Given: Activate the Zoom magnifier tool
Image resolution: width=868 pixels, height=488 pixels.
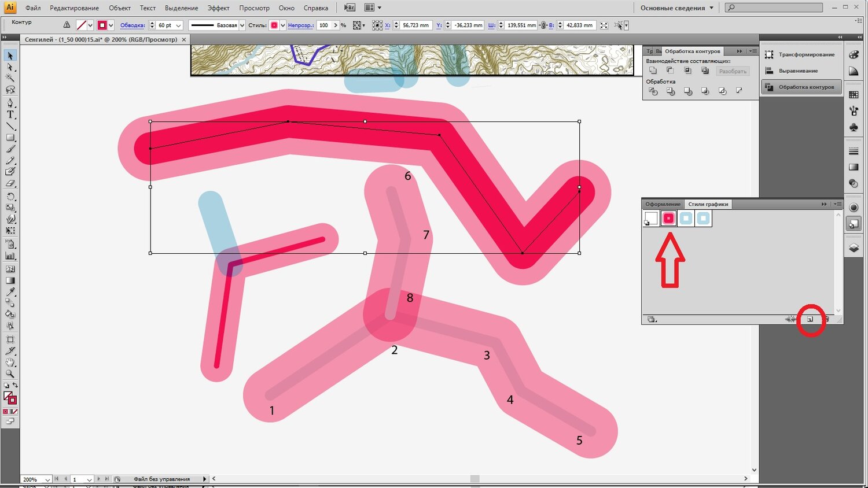Looking at the screenshot, I should (10, 374).
